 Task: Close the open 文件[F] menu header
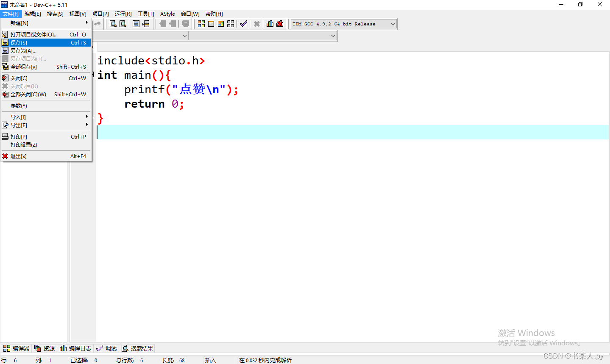tap(11, 14)
